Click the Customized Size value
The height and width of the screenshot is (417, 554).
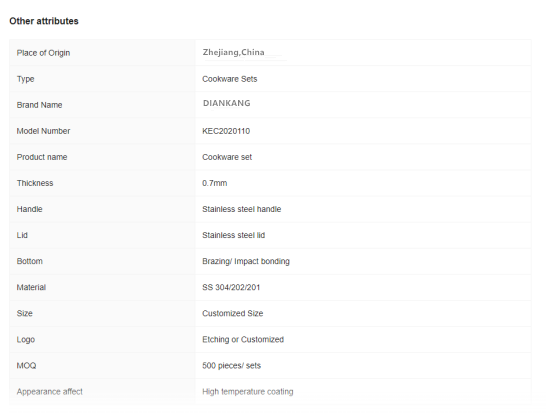pyautogui.click(x=232, y=313)
